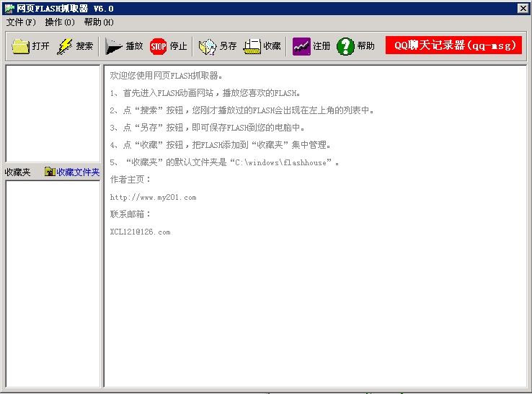Click the upper-left empty FLASH list box

[x=53, y=113]
